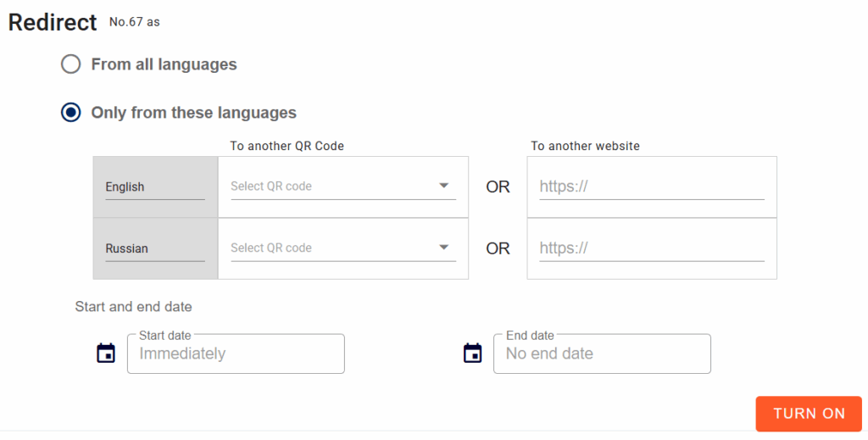Click the 'No.67 as' text beside Redirect
The height and width of the screenshot is (440, 868).
pos(134,22)
